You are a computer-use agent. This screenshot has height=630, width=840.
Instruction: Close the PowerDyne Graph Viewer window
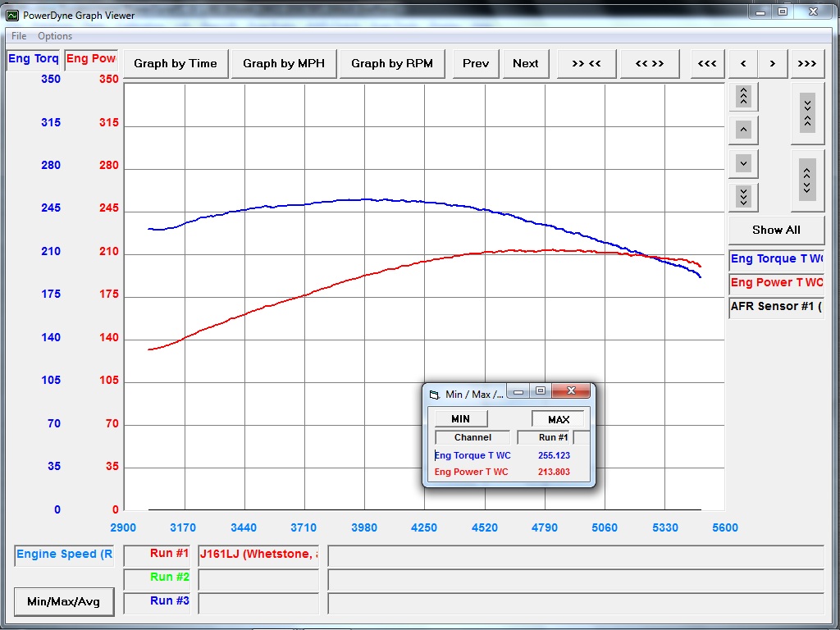click(x=813, y=11)
